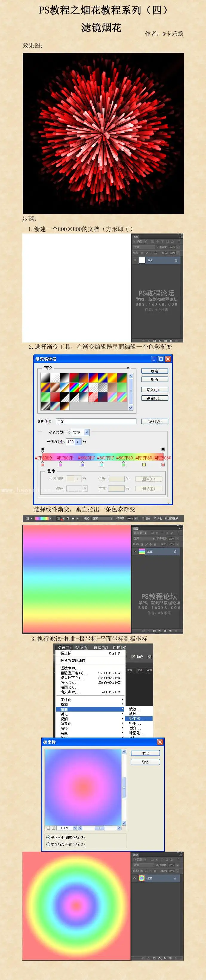The height and width of the screenshot is (980, 206).
Task: Select the linear gradient type icon
Action: (x=58, y=518)
